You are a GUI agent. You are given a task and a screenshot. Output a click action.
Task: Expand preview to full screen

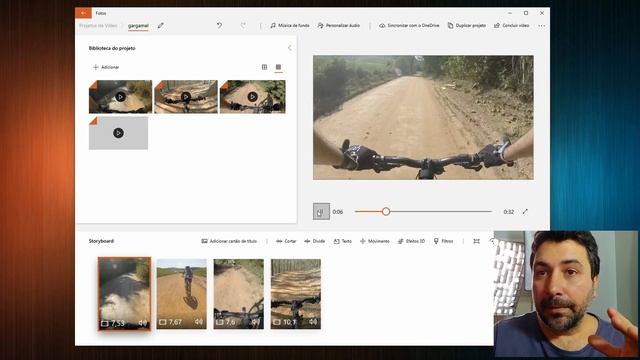tap(525, 211)
